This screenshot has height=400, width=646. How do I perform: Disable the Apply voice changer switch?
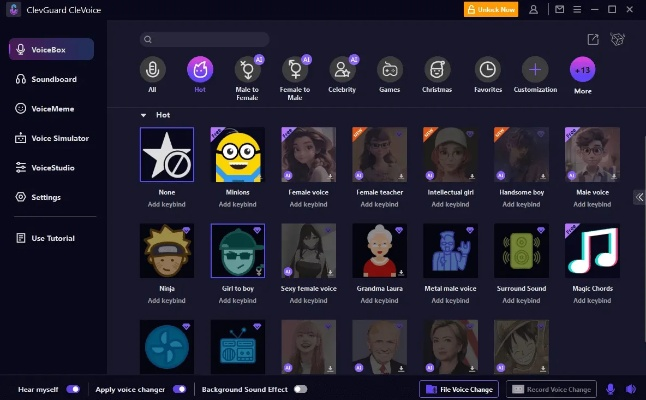(x=179, y=389)
